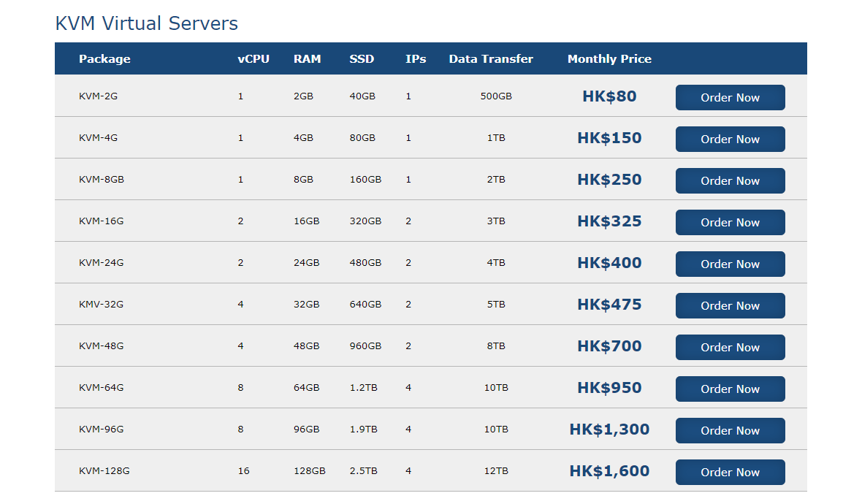The image size is (862, 504).
Task: Order the KVM-16G package
Action: [730, 223]
